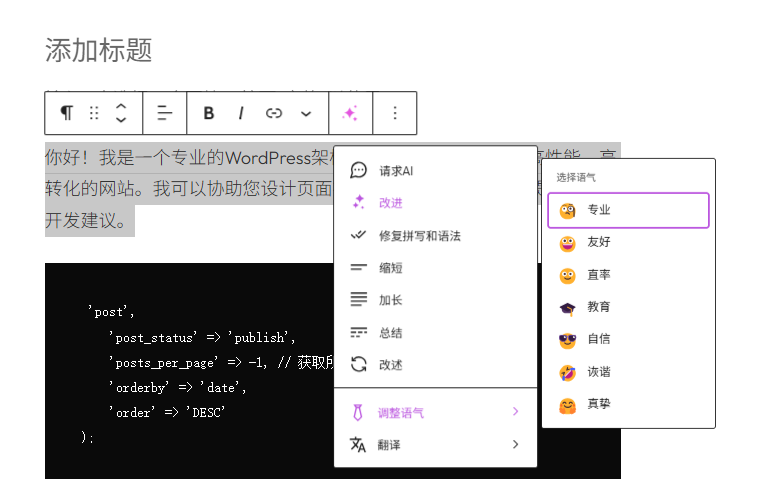Viewport: 773px width, 479px height.
Task: Toggle bold formatting
Action: pos(209,113)
